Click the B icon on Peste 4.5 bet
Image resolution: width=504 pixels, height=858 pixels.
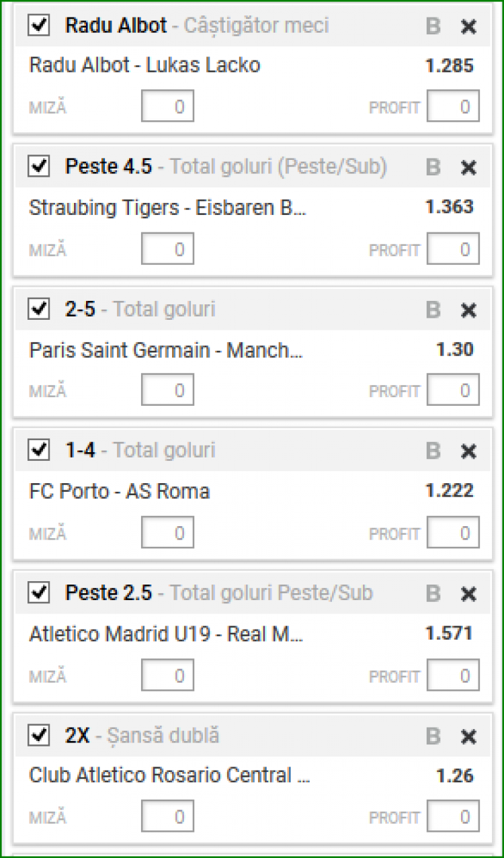433,167
